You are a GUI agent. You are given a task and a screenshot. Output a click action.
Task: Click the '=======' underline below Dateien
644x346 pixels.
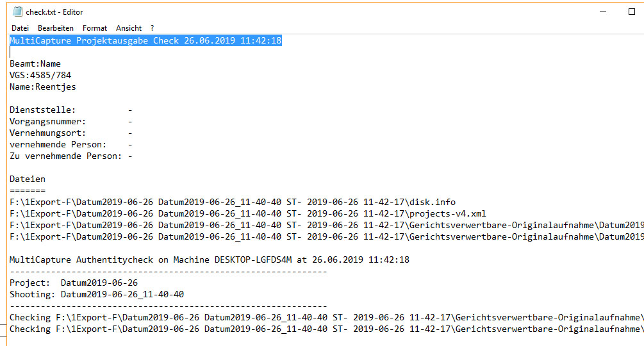click(28, 190)
